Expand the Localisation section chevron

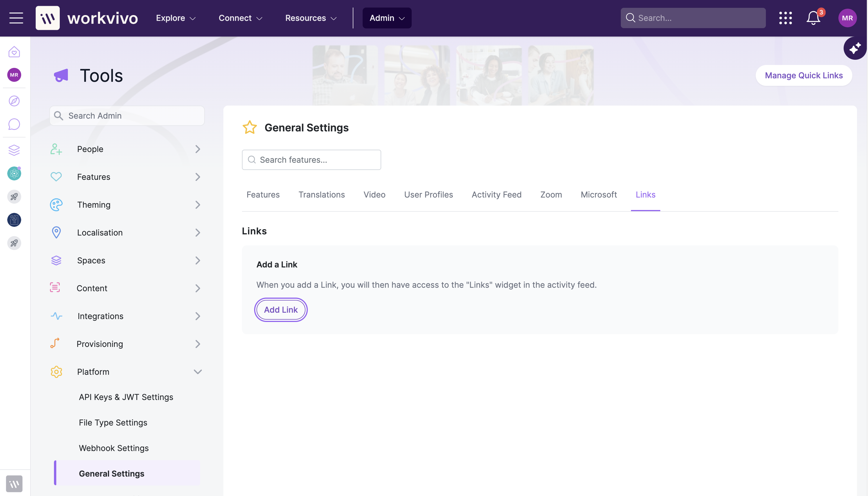[x=198, y=233]
